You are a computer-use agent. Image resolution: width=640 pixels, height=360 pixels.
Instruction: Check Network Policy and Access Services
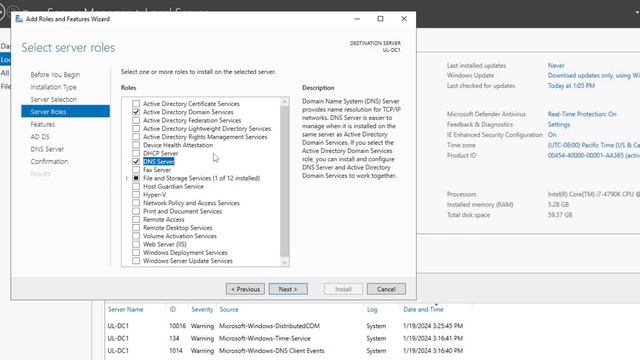pyautogui.click(x=136, y=203)
